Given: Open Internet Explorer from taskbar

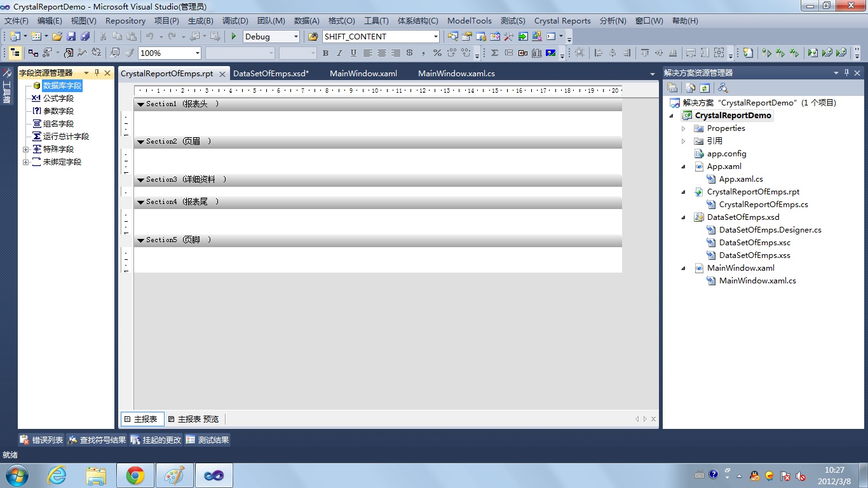Looking at the screenshot, I should (x=57, y=475).
